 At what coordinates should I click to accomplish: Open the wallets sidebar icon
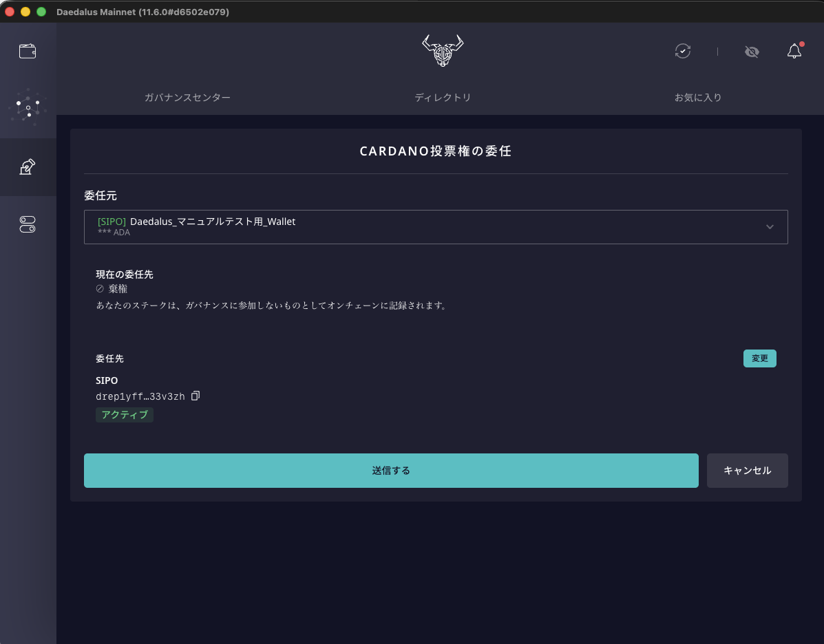[x=28, y=51]
